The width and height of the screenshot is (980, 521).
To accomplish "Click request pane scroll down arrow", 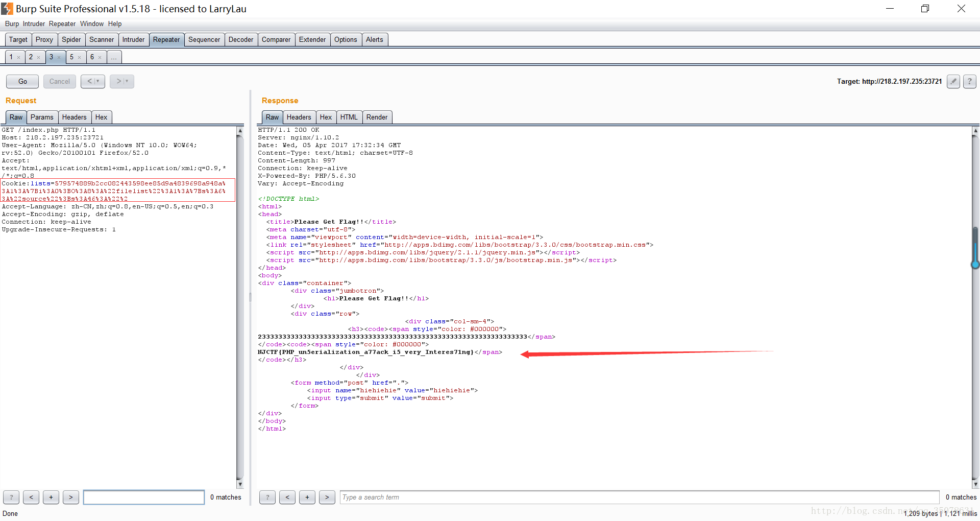I will 240,484.
